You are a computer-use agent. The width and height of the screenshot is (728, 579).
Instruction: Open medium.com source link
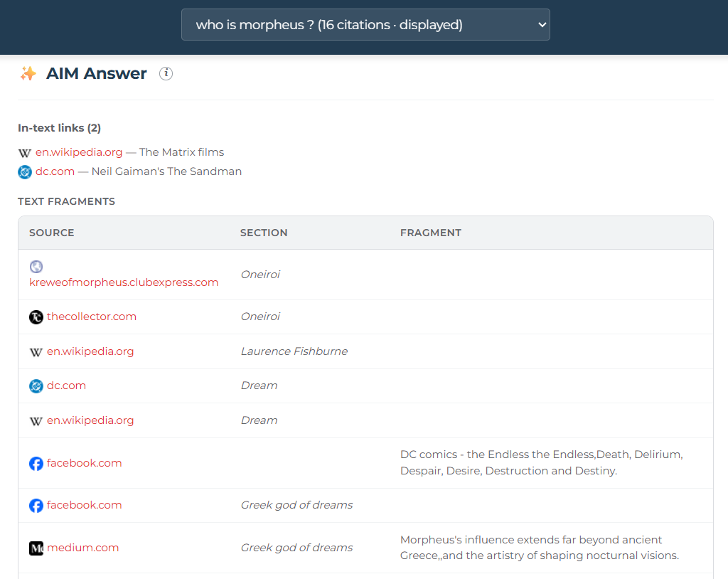click(82, 548)
